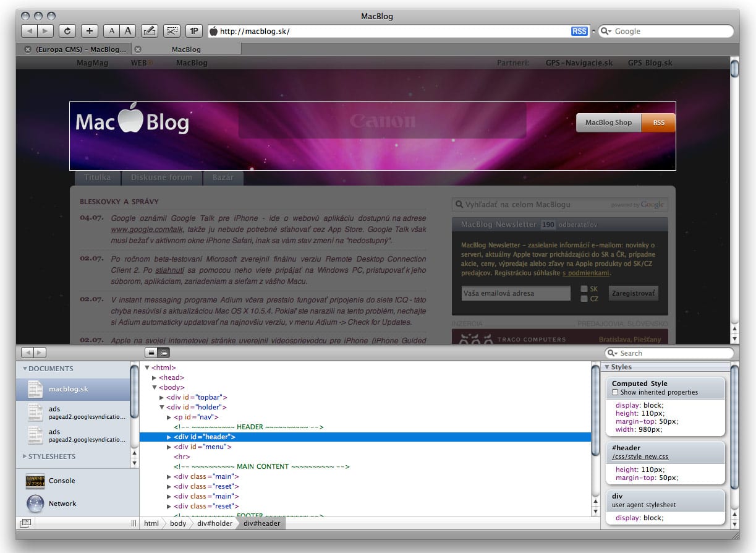The height and width of the screenshot is (553, 756).
Task: Close the (Europa CMS) – MacBlog tab
Action: (27, 49)
